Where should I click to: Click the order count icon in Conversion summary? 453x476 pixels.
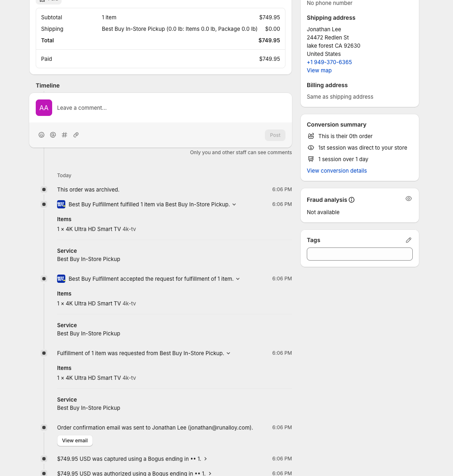(x=311, y=136)
